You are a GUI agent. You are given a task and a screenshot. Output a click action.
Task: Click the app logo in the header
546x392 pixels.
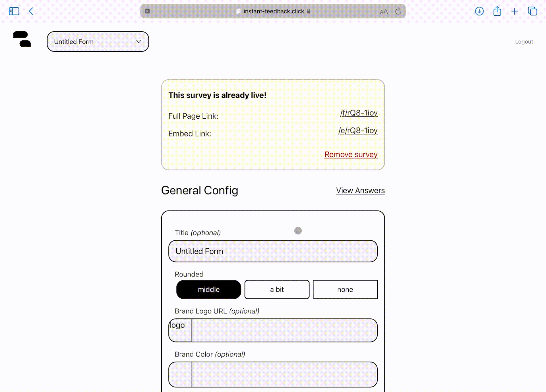(x=22, y=40)
